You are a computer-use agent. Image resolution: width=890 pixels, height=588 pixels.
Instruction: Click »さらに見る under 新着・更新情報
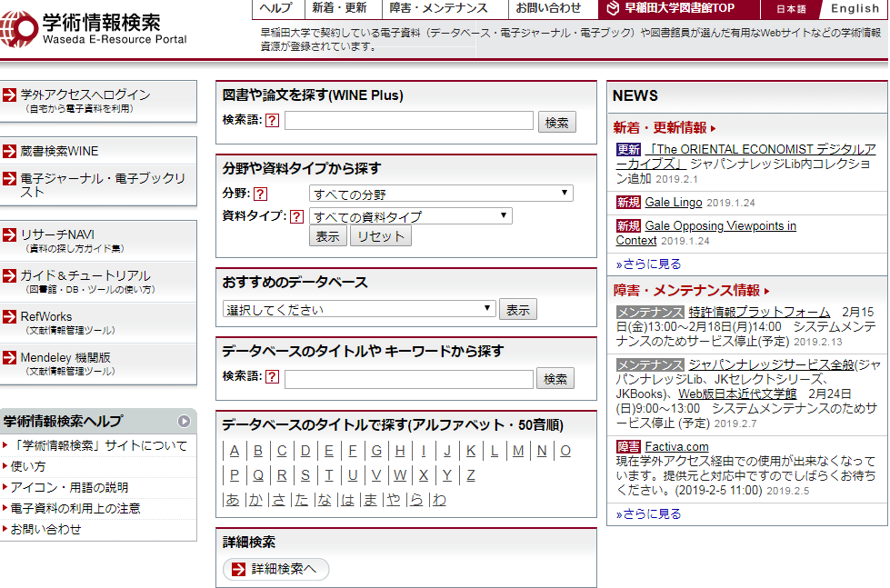click(x=648, y=264)
